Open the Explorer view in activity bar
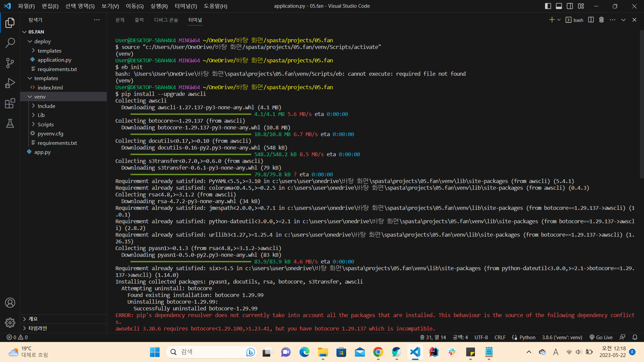 (10, 23)
